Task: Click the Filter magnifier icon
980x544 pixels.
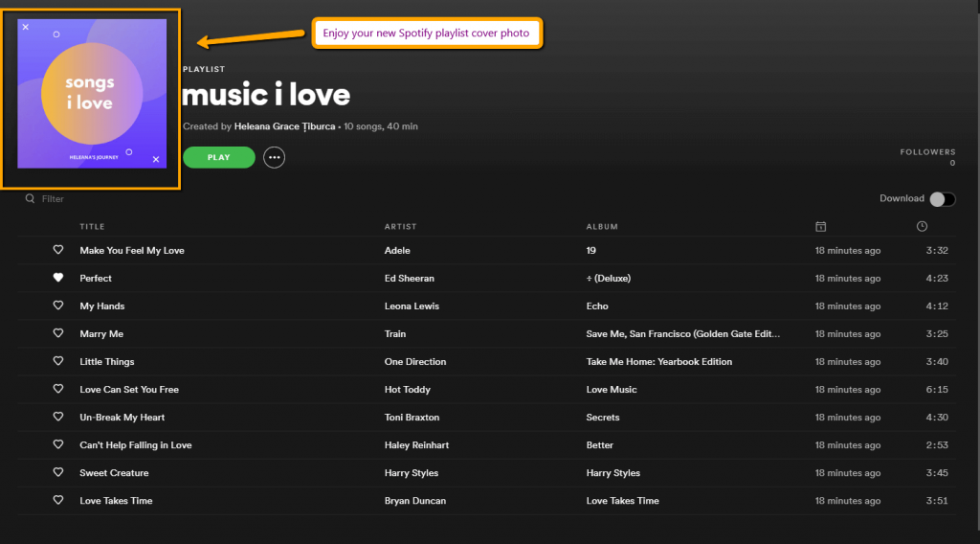Action: (x=30, y=199)
